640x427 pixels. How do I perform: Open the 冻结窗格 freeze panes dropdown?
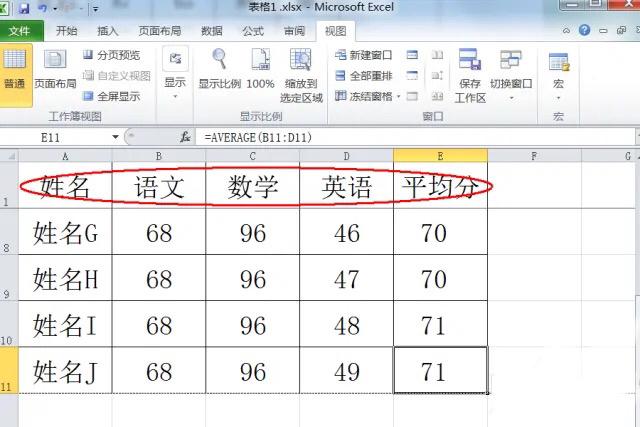click(367, 96)
